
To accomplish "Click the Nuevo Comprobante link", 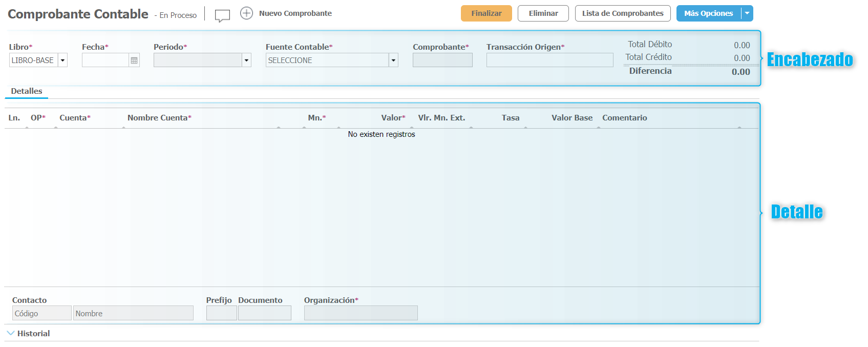I will pyautogui.click(x=295, y=13).
